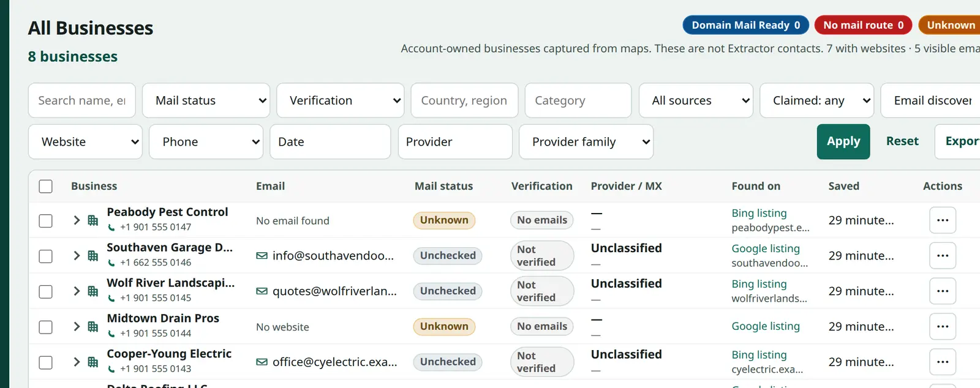
Task: Expand the Wolf River Landscapi... row
Action: (77, 291)
